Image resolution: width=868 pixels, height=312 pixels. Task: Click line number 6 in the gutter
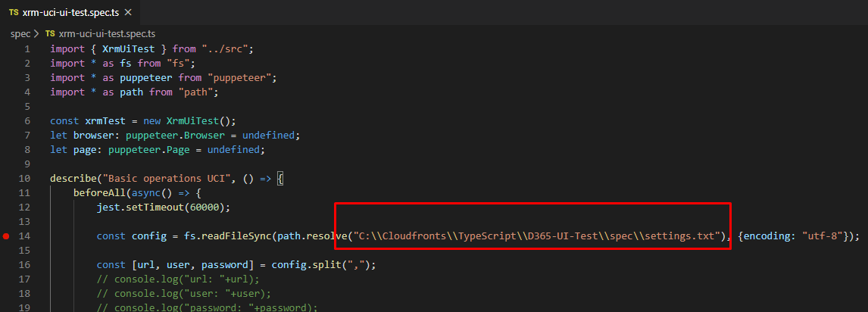tap(28, 120)
